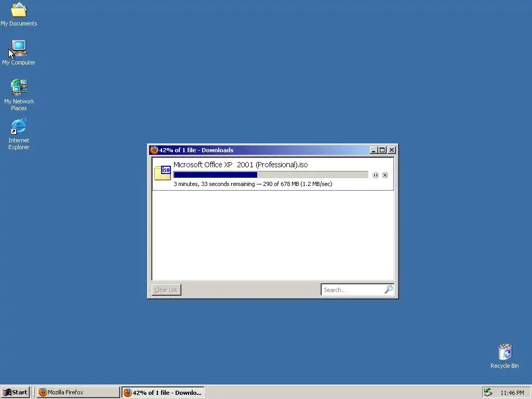The image size is (532, 399).
Task: Open the My Documents desktop icon
Action: 19,14
